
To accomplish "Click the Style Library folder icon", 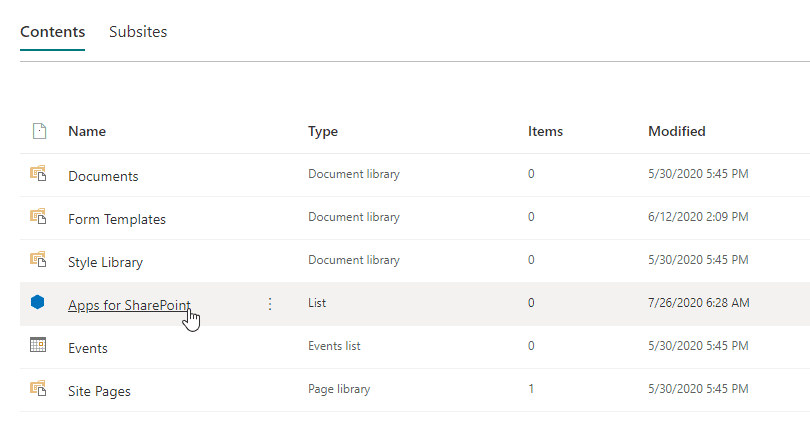I will 38,260.
